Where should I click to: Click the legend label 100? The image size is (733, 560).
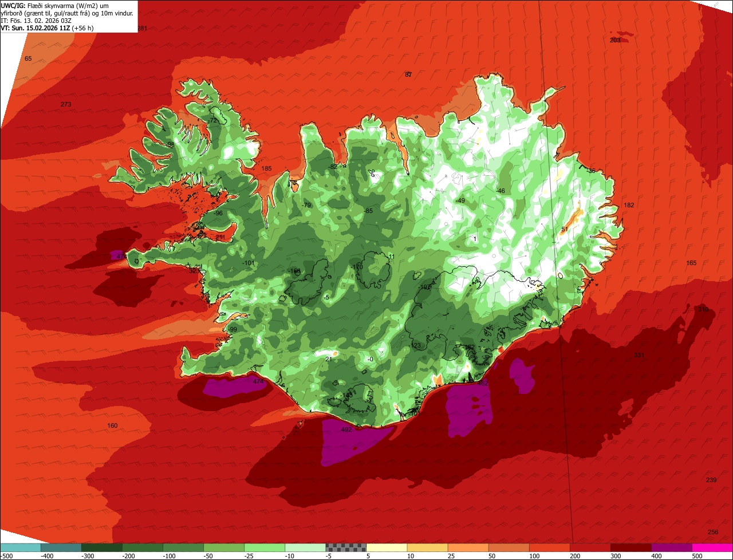tap(534, 555)
